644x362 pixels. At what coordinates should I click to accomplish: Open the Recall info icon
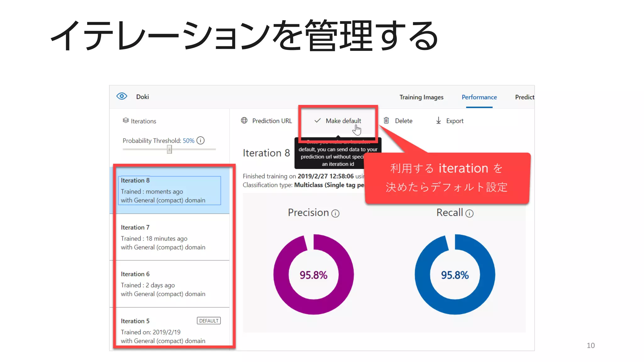469,214
